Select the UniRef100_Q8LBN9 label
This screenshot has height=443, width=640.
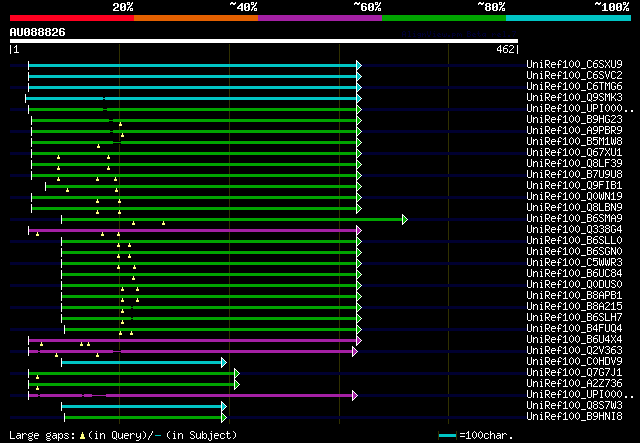574,208
